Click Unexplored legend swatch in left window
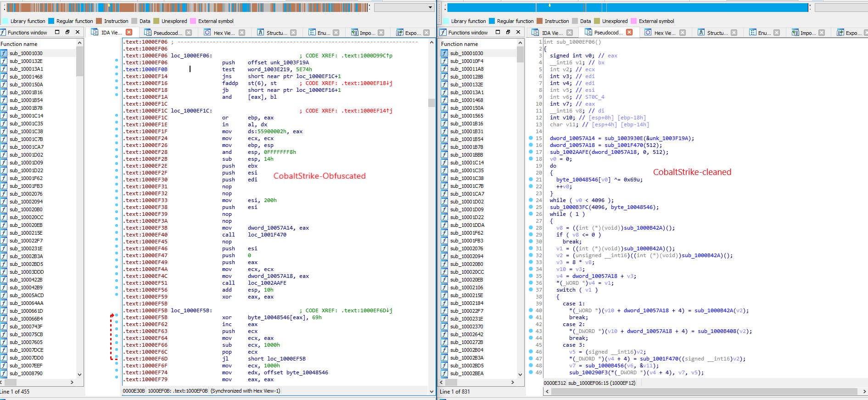 (x=157, y=21)
